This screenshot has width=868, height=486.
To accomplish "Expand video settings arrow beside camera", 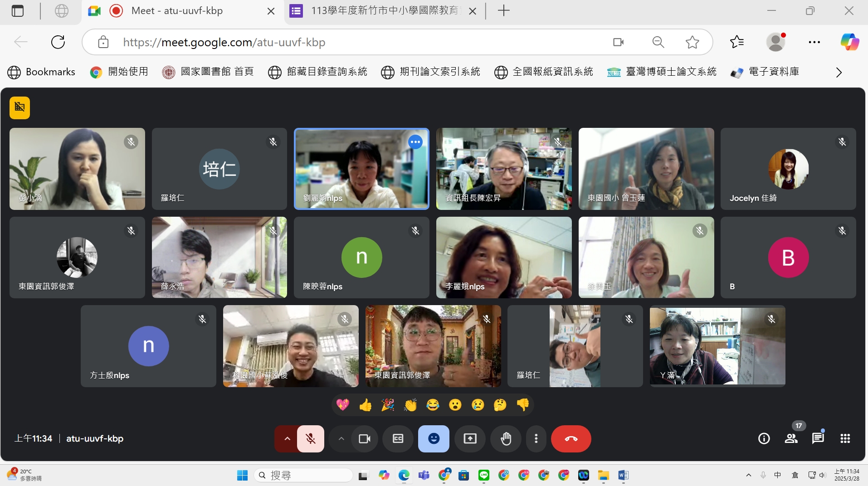I will click(341, 438).
